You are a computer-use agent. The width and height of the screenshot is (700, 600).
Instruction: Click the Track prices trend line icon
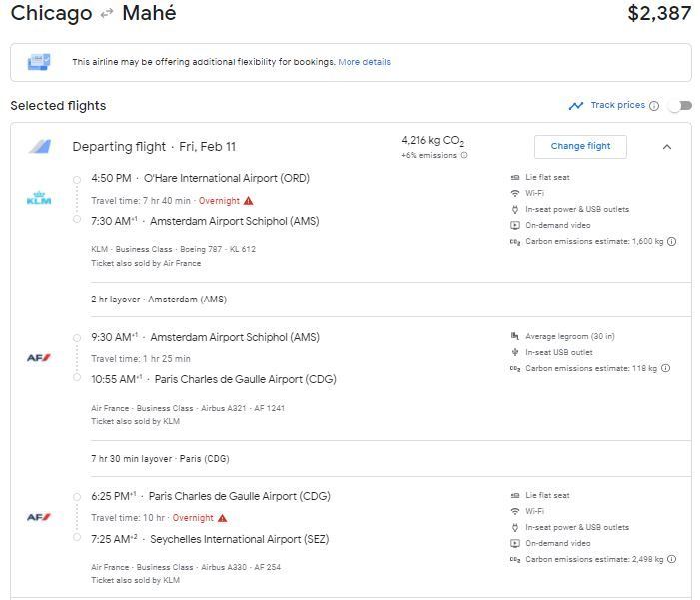pos(576,106)
